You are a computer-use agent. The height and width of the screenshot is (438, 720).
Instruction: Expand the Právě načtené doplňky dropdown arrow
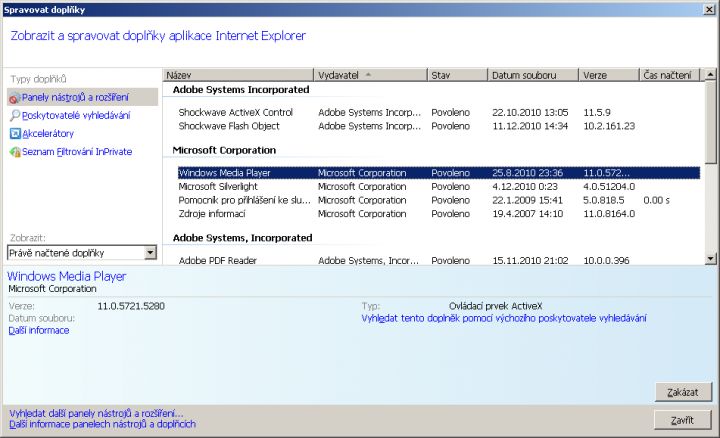pos(150,253)
